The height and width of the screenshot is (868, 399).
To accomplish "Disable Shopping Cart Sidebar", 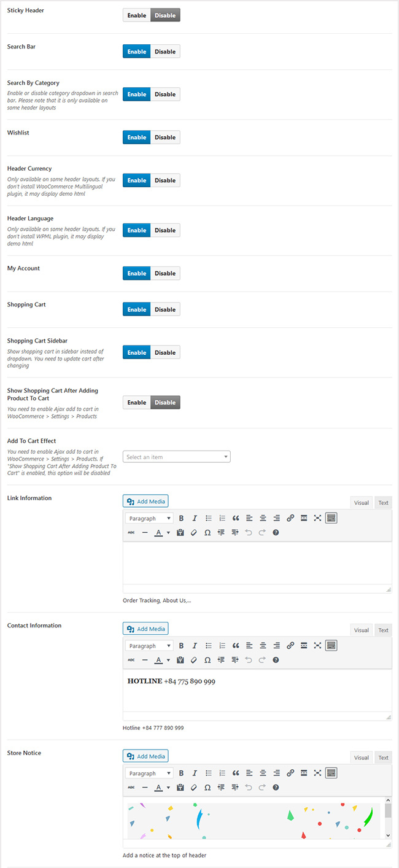I will pos(165,352).
